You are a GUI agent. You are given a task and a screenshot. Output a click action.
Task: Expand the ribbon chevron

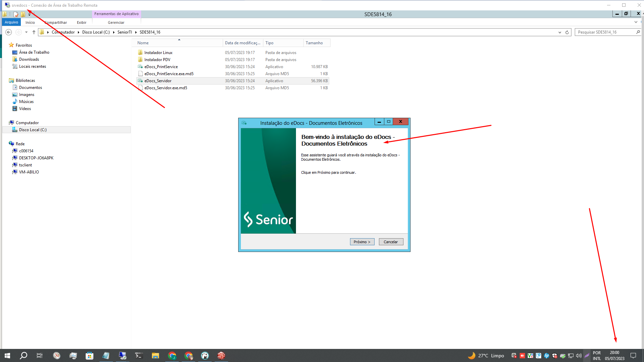coord(636,22)
